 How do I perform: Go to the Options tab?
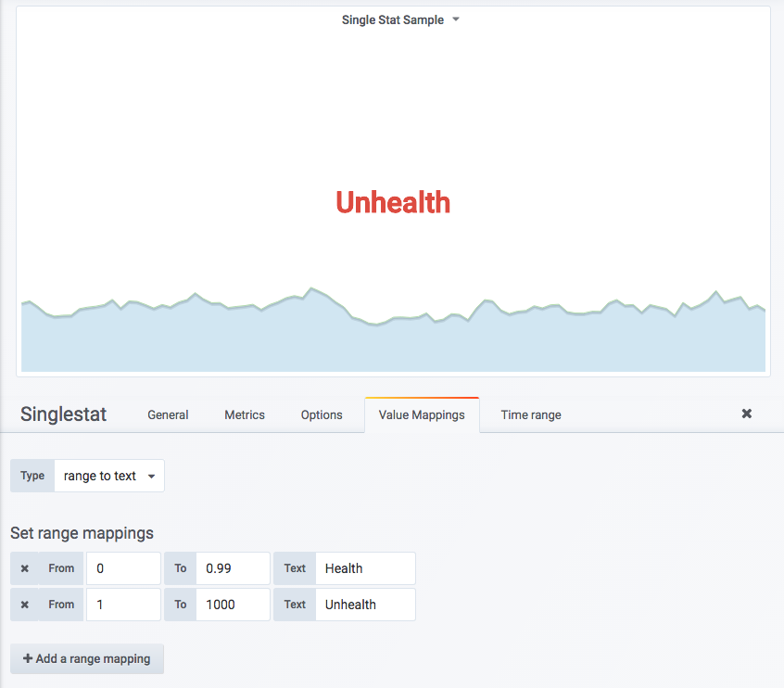click(x=322, y=414)
